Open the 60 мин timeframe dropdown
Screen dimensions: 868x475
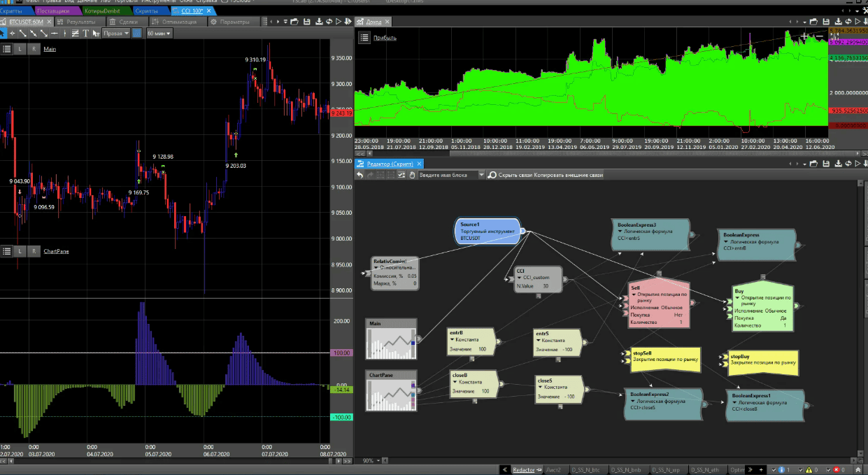click(159, 33)
